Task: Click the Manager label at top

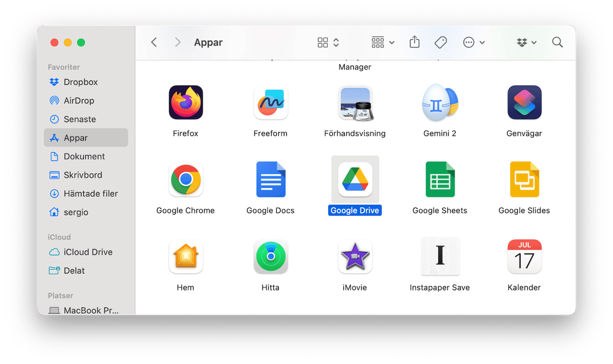Action: [x=355, y=67]
